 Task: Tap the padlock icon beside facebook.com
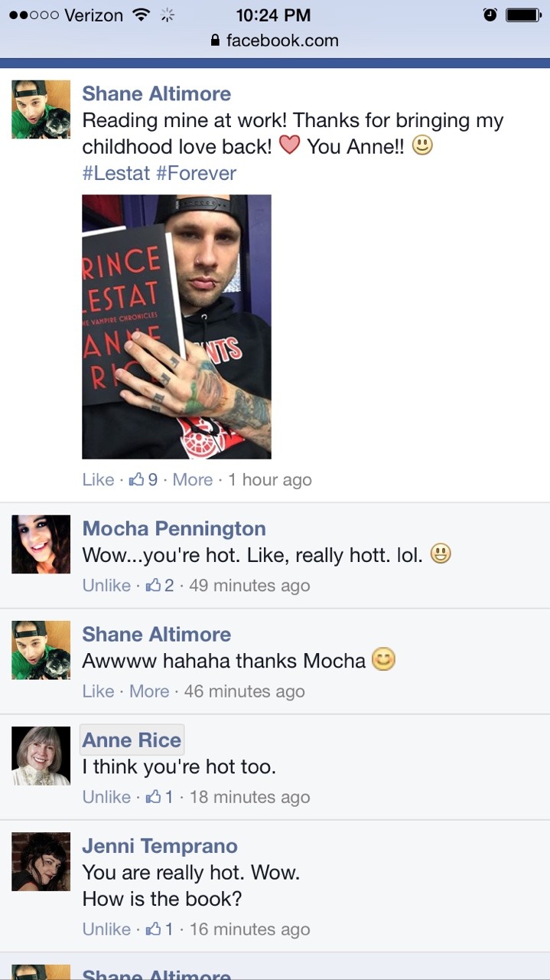pyautogui.click(x=215, y=40)
